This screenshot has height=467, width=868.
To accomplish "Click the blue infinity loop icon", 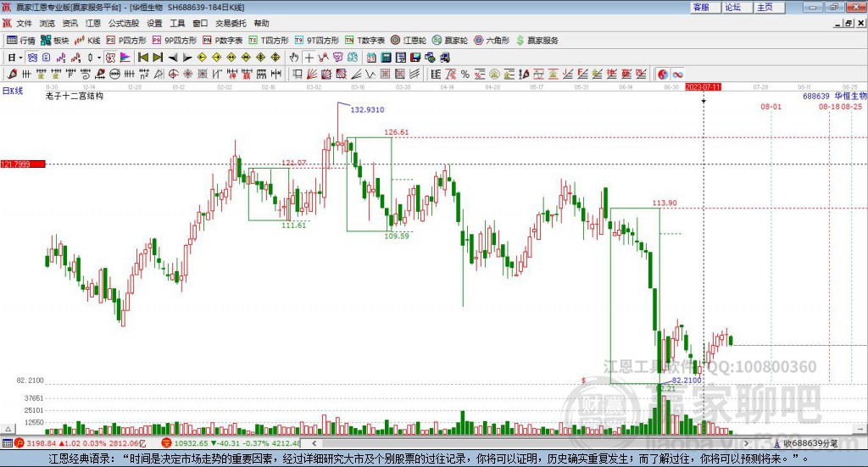I will (x=677, y=74).
